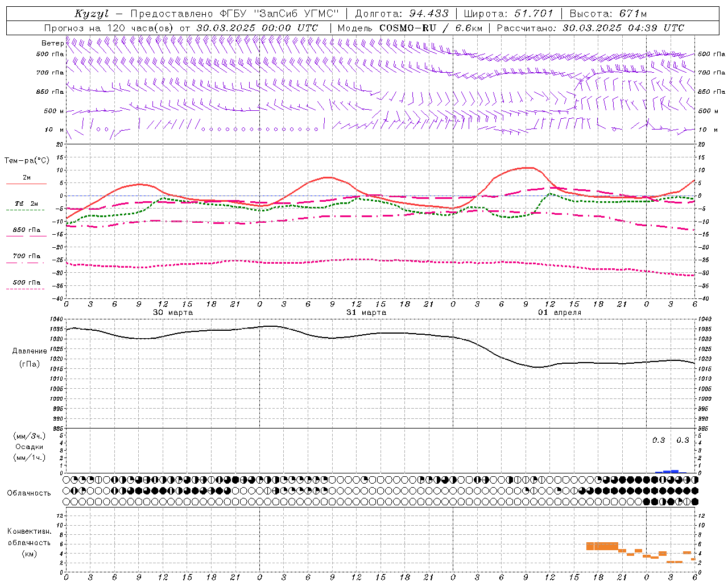728x582 pixels.
Task: Click the 30 марта date label
Action: pyautogui.click(x=173, y=313)
